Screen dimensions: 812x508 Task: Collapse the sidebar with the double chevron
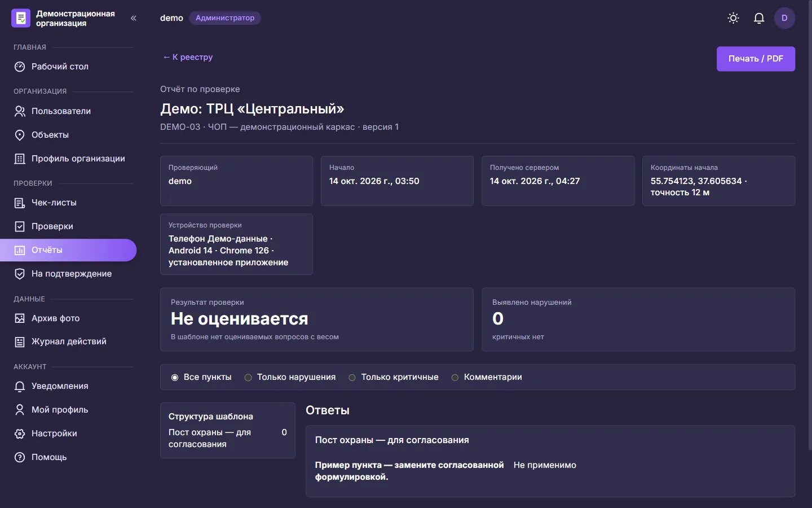tap(134, 18)
